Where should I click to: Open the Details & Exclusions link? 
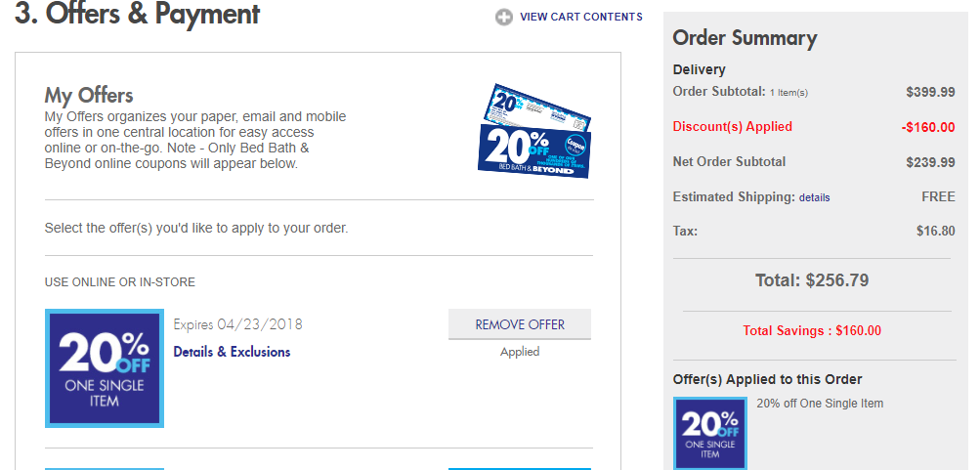pos(232,352)
